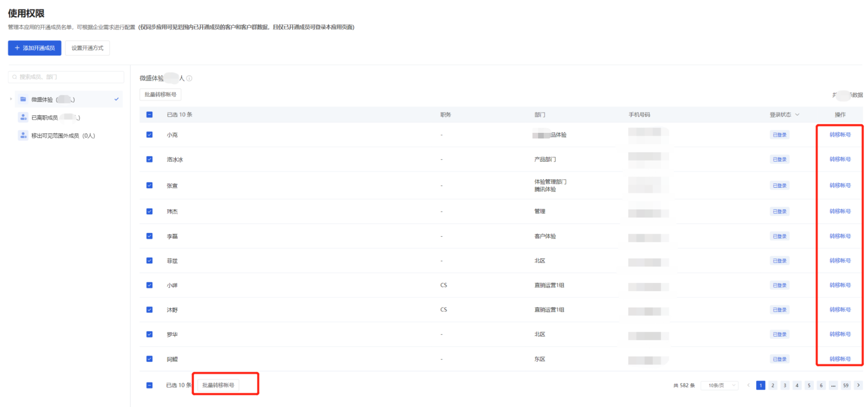Click 转移帐号 for 罗华
This screenshot has width=868, height=407.
(x=840, y=334)
